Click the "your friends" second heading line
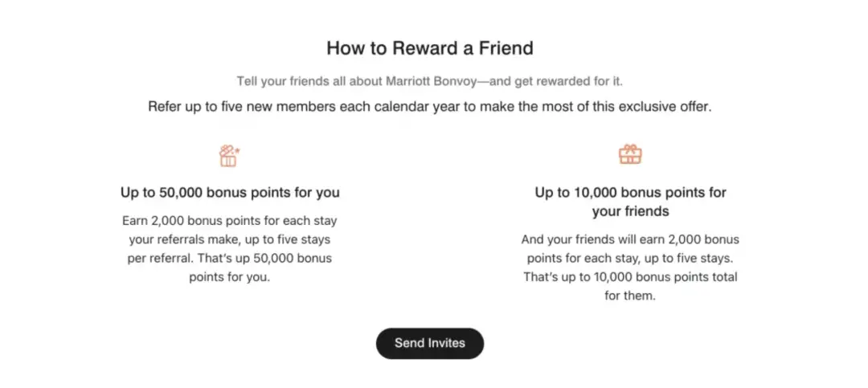The image size is (868, 388). (630, 212)
